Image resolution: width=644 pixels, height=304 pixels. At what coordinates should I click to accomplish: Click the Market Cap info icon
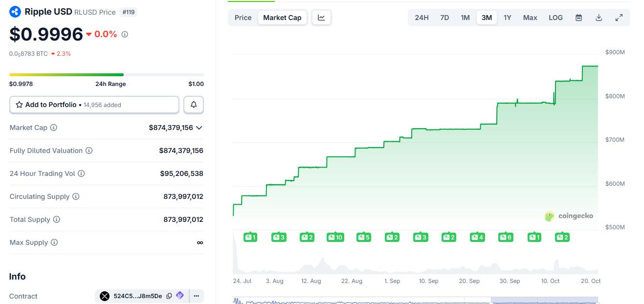tap(54, 128)
